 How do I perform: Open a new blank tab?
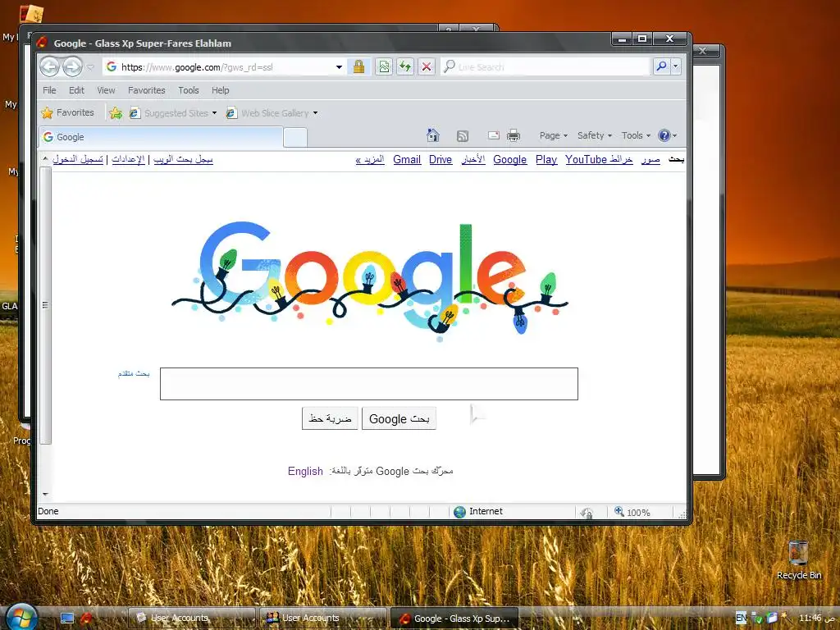[x=295, y=138]
